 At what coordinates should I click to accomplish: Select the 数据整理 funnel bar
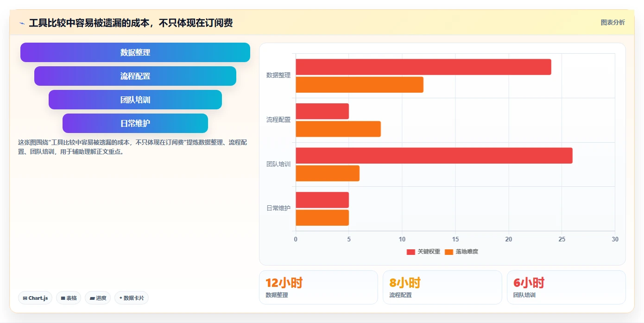pyautogui.click(x=135, y=52)
